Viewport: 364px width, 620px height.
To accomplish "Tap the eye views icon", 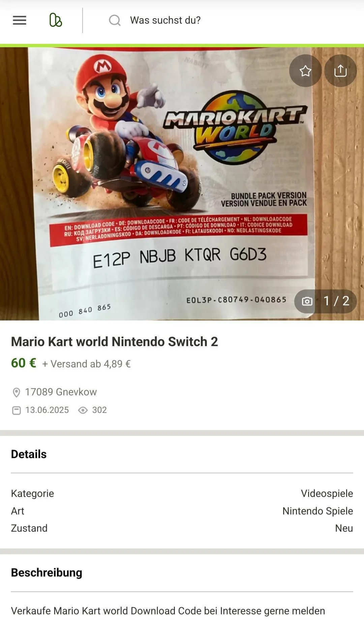I will tap(83, 410).
